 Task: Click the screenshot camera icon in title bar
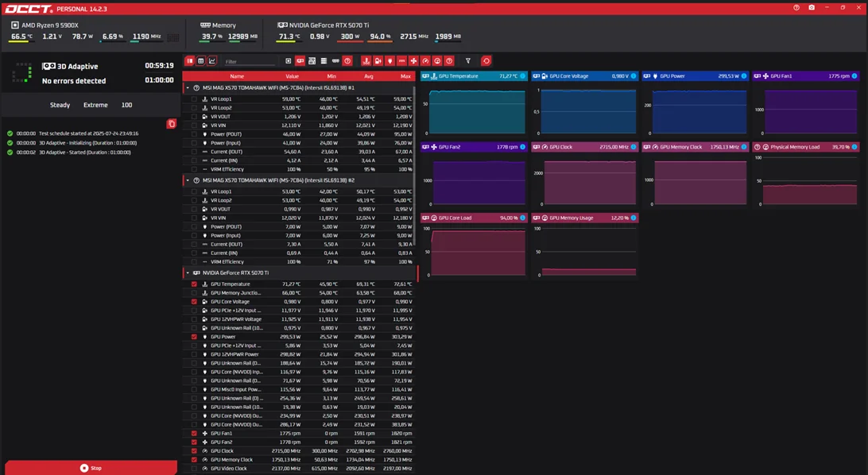tap(811, 8)
